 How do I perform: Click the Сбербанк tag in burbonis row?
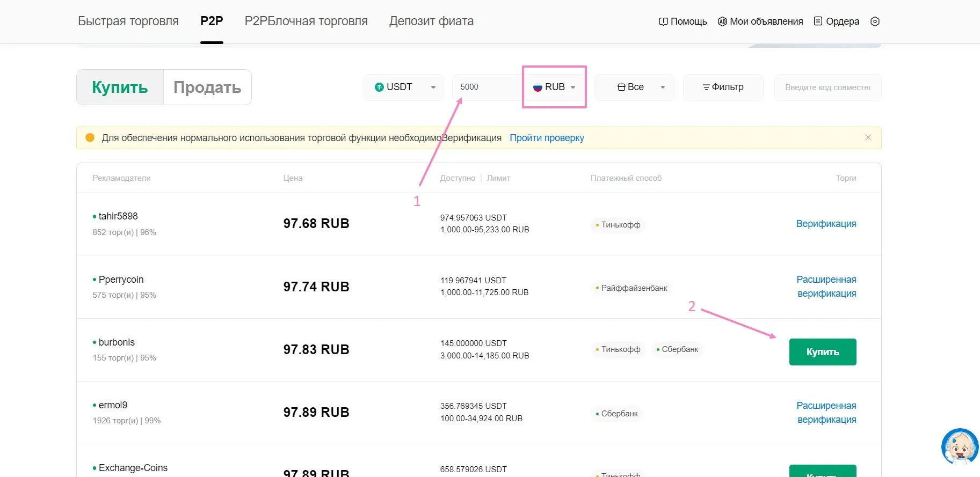[677, 349]
